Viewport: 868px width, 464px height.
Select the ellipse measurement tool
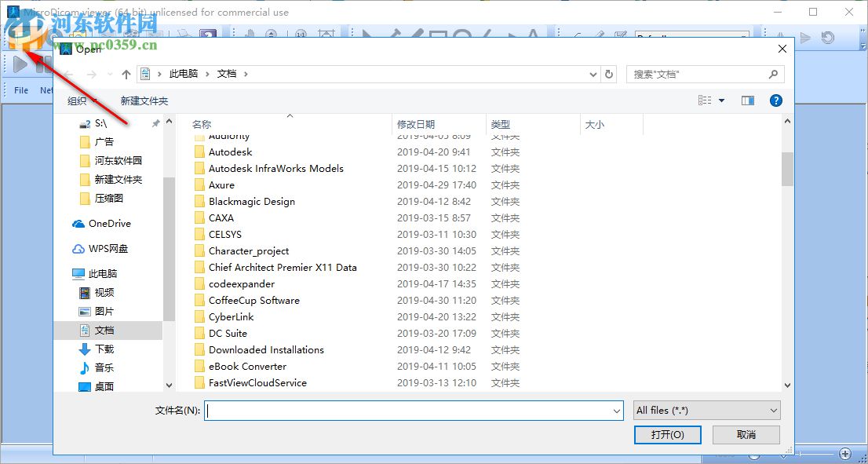pos(461,33)
